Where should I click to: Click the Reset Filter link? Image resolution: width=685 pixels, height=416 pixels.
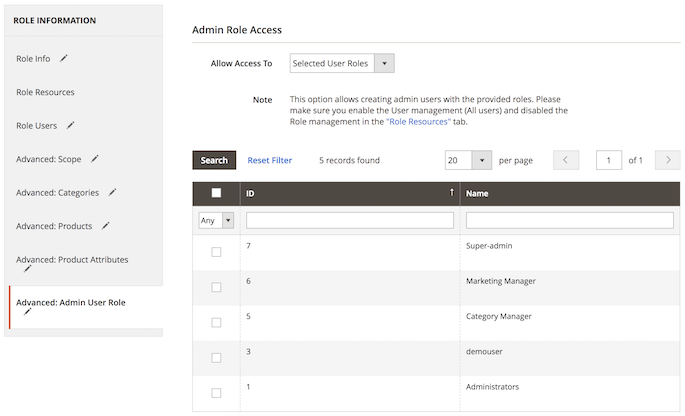[270, 160]
